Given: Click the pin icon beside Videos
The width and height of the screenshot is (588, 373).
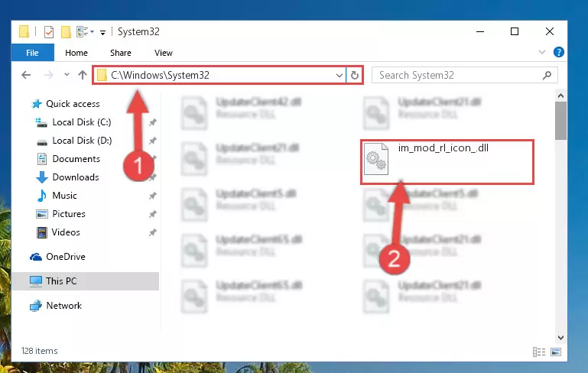Looking at the screenshot, I should [x=153, y=232].
